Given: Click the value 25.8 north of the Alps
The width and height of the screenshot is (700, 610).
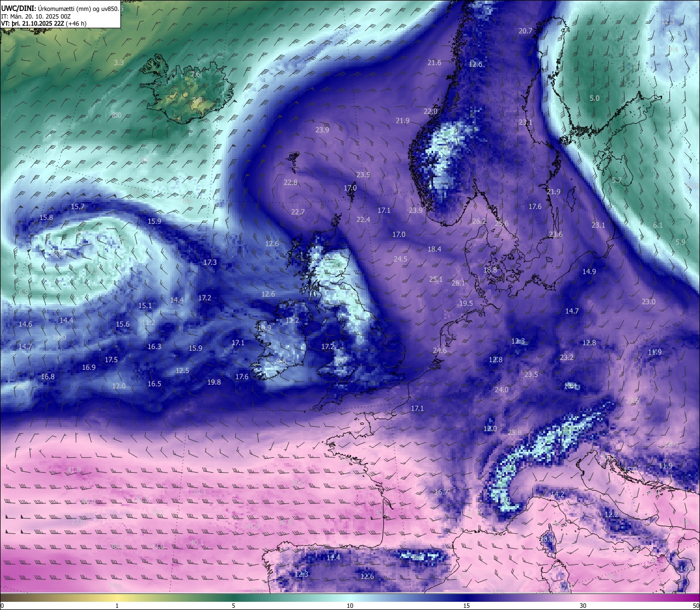Looking at the screenshot, I should pos(515,432).
